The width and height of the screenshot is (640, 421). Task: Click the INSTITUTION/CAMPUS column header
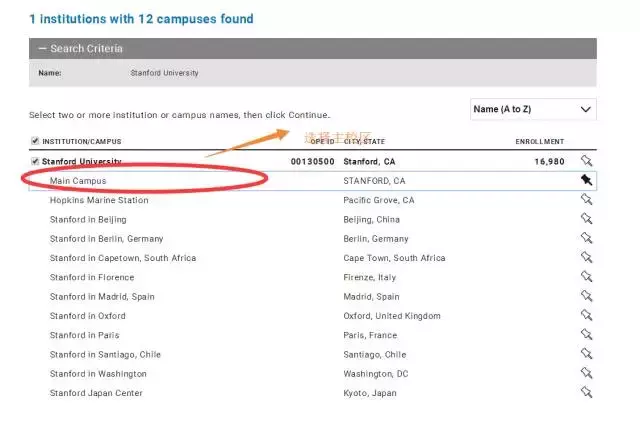tap(82, 142)
